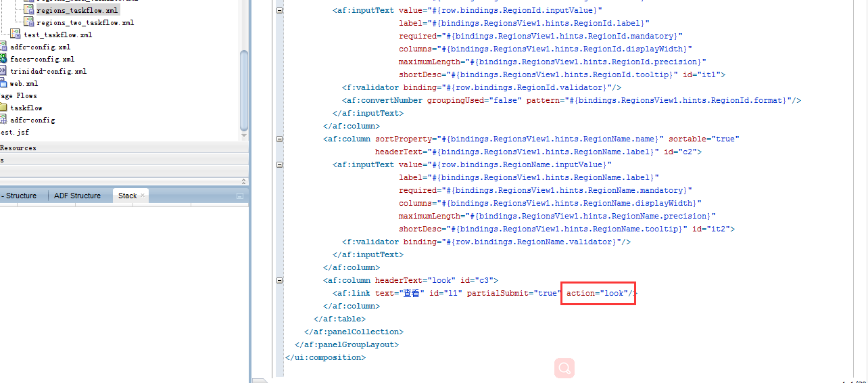Switch to the Structure tab

click(x=21, y=196)
